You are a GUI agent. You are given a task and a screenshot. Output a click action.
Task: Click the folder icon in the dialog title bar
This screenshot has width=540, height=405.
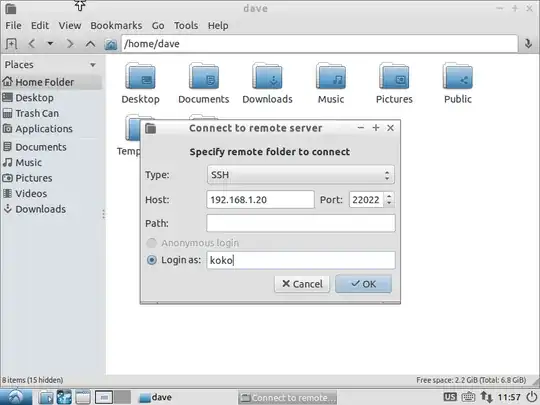click(x=150, y=128)
